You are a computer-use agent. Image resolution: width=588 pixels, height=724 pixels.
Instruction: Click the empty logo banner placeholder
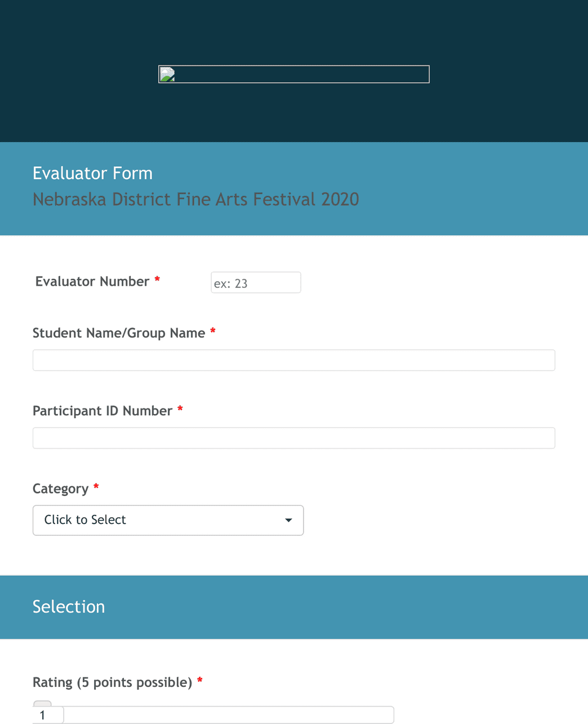pos(294,74)
